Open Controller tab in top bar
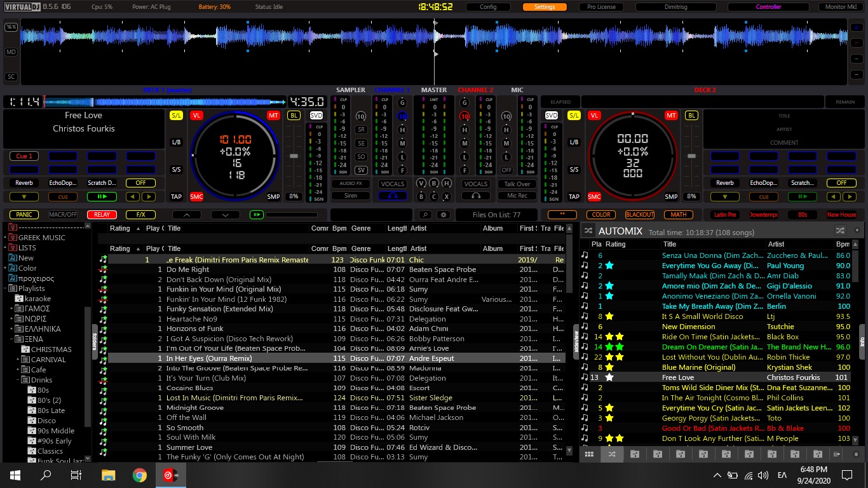Viewport: 868px width, 488px height. click(768, 7)
